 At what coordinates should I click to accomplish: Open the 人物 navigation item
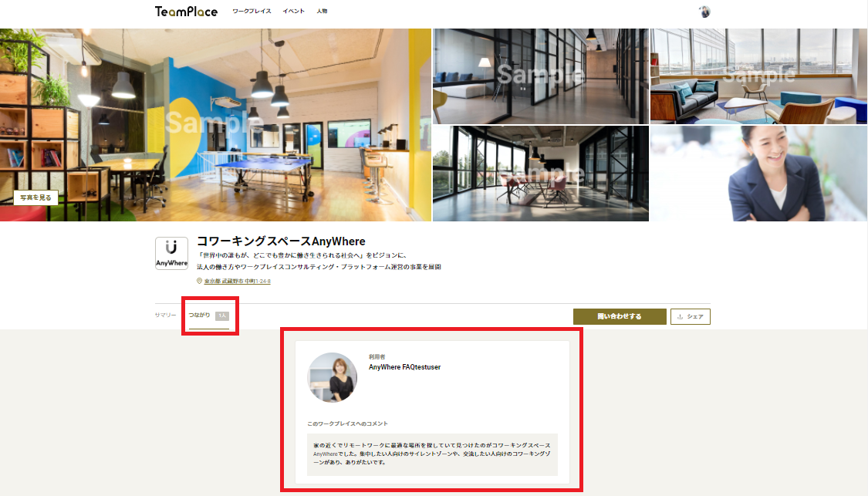pyautogui.click(x=322, y=12)
